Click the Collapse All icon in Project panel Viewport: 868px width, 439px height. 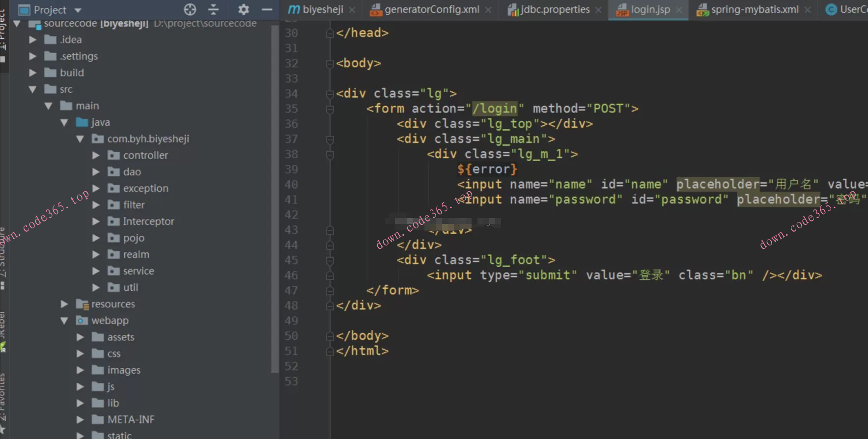coord(214,9)
